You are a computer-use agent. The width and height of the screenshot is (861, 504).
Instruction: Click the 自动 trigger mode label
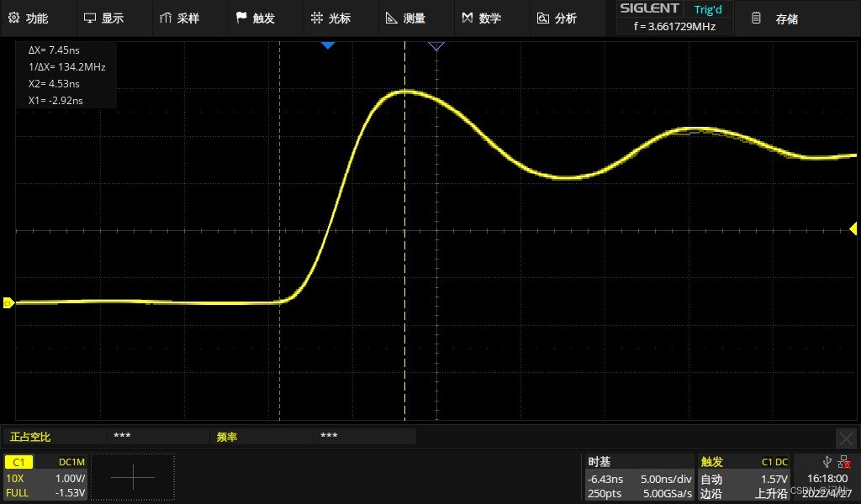click(711, 479)
